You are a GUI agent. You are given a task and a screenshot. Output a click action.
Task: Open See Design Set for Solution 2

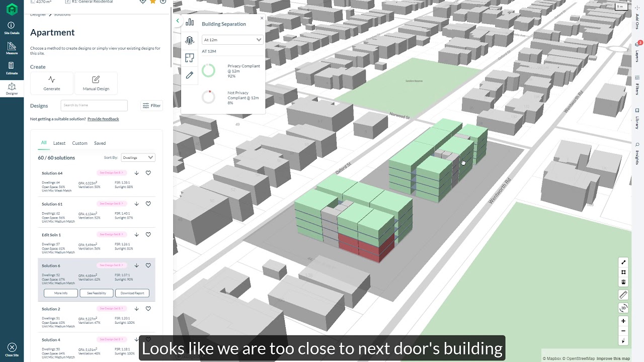coord(111,309)
